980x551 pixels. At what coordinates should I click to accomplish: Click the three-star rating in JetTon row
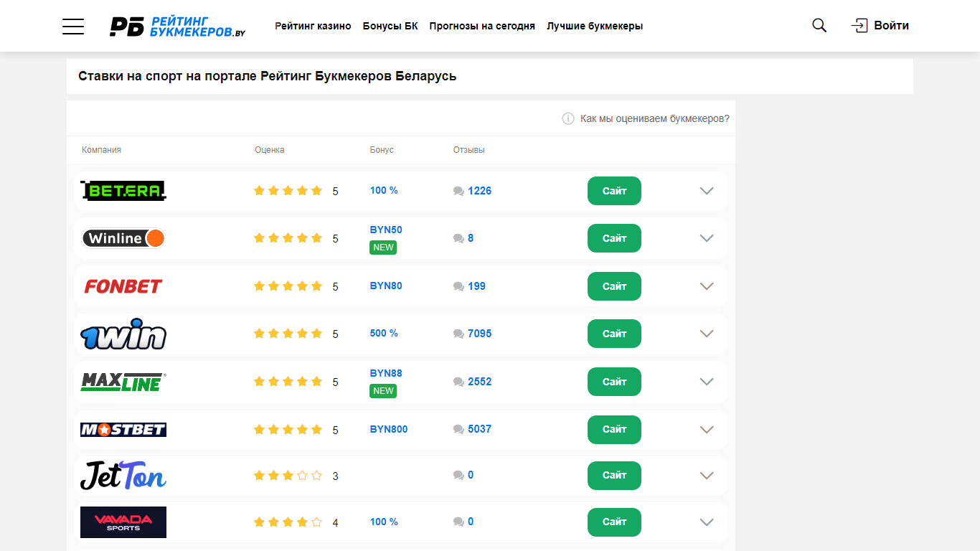pyautogui.click(x=288, y=475)
